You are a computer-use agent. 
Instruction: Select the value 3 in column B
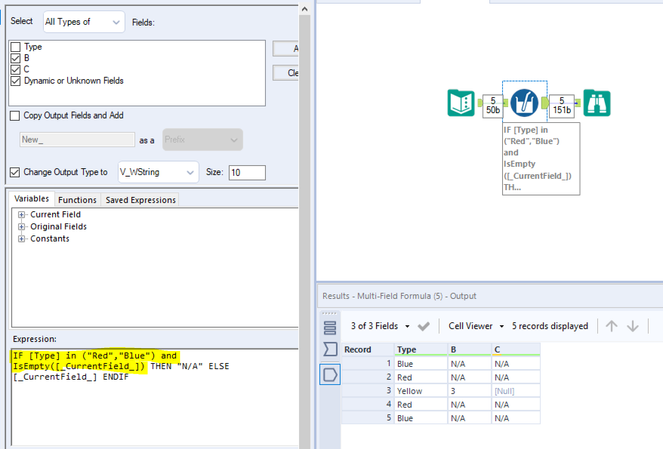(x=469, y=391)
